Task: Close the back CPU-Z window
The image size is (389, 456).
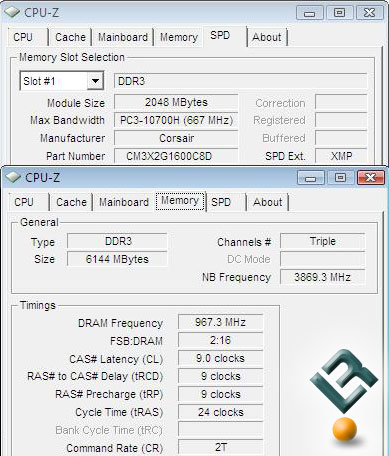Action: [x=369, y=13]
